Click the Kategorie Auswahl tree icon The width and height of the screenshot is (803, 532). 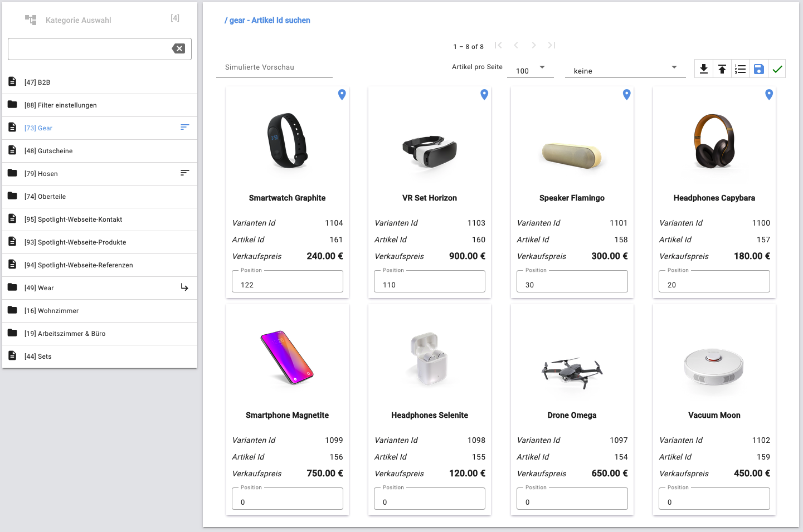tap(31, 20)
